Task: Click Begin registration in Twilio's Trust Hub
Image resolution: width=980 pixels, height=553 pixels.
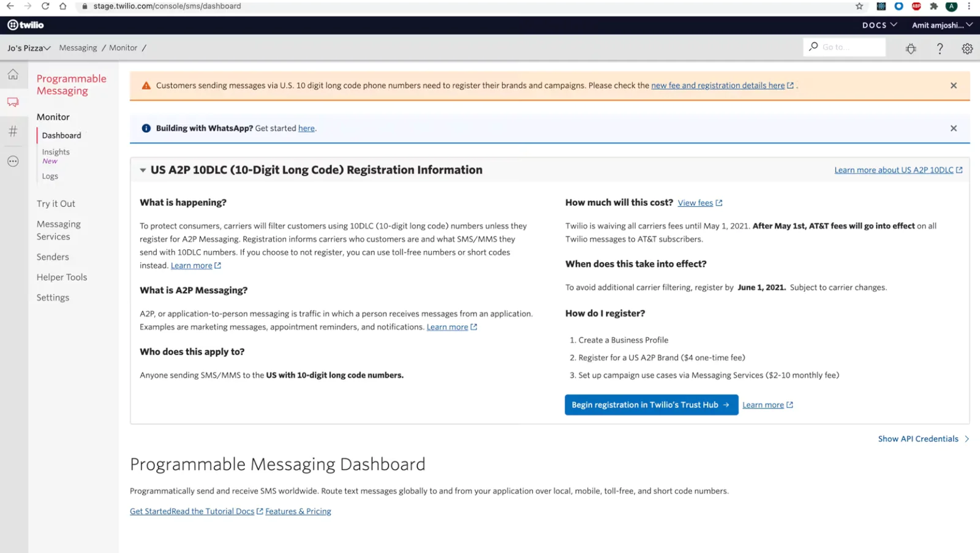Action: pos(651,405)
